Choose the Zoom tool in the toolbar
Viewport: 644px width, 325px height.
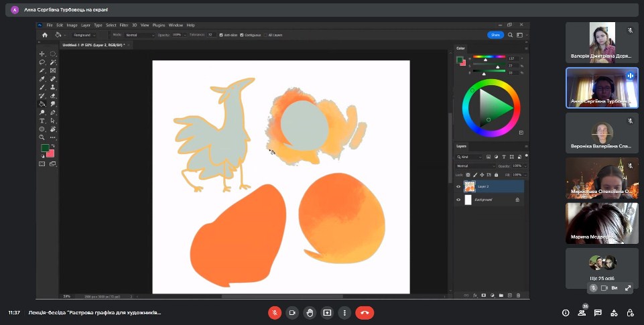(x=42, y=137)
